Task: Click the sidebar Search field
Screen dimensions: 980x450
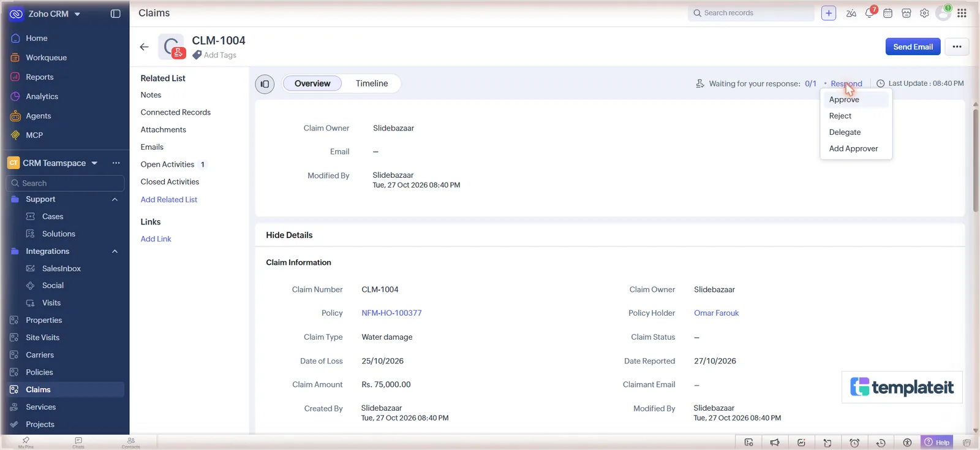Action: pyautogui.click(x=65, y=183)
